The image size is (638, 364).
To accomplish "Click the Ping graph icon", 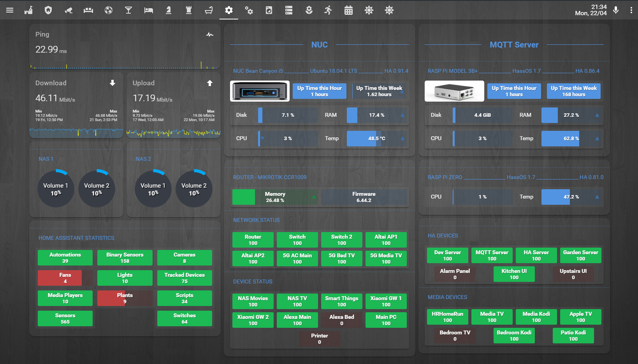I will [x=210, y=35].
